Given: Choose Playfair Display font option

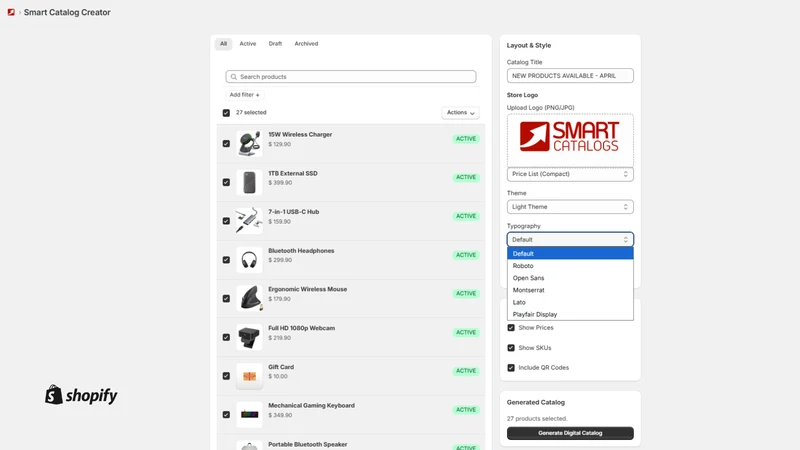Looking at the screenshot, I should (570, 314).
